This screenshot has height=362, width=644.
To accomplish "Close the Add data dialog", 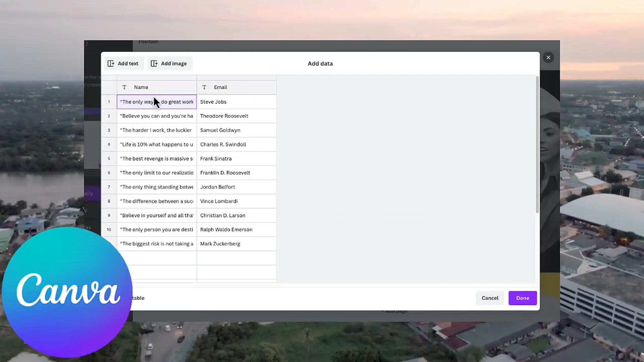I will [548, 57].
